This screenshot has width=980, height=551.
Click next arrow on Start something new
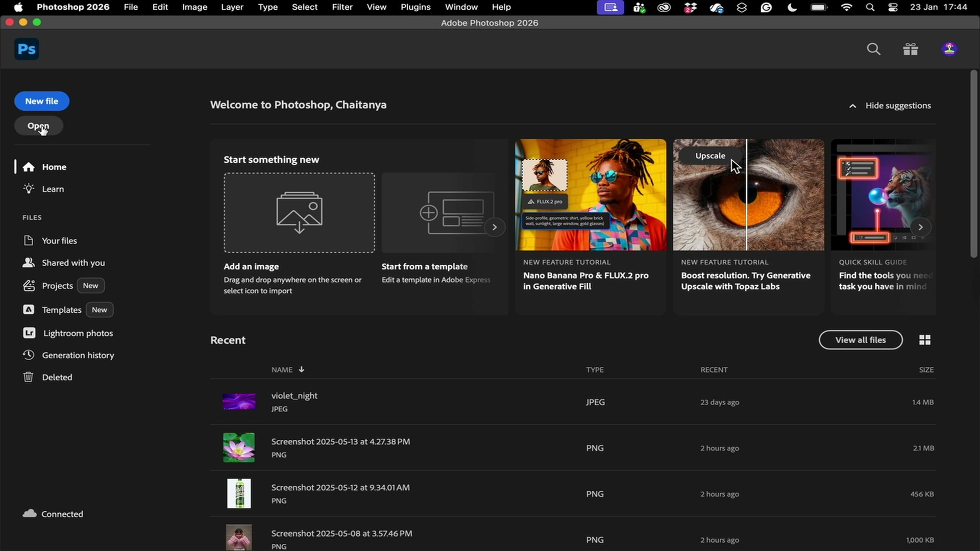(x=494, y=227)
